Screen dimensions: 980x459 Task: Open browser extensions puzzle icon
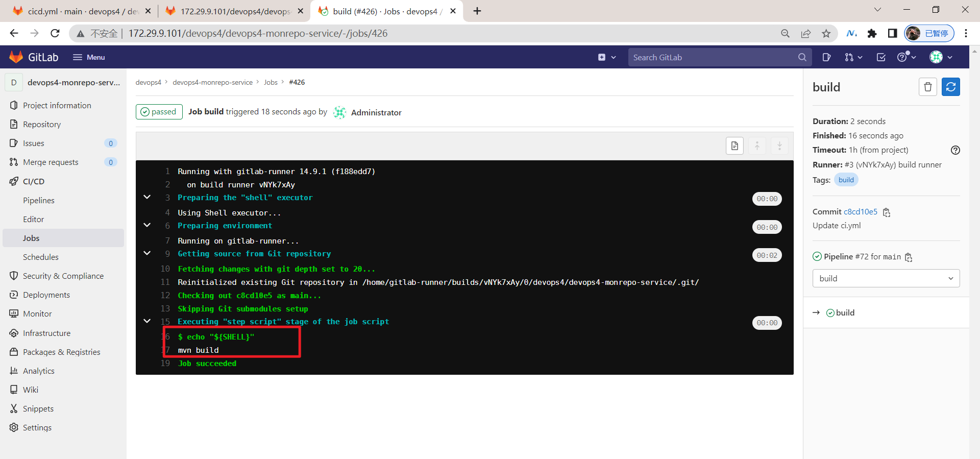pos(872,34)
